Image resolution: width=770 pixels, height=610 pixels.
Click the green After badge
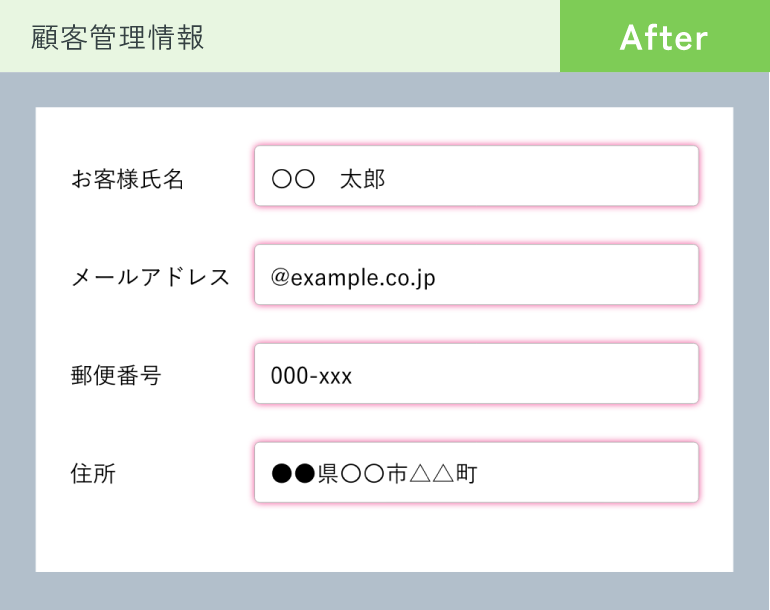664,37
